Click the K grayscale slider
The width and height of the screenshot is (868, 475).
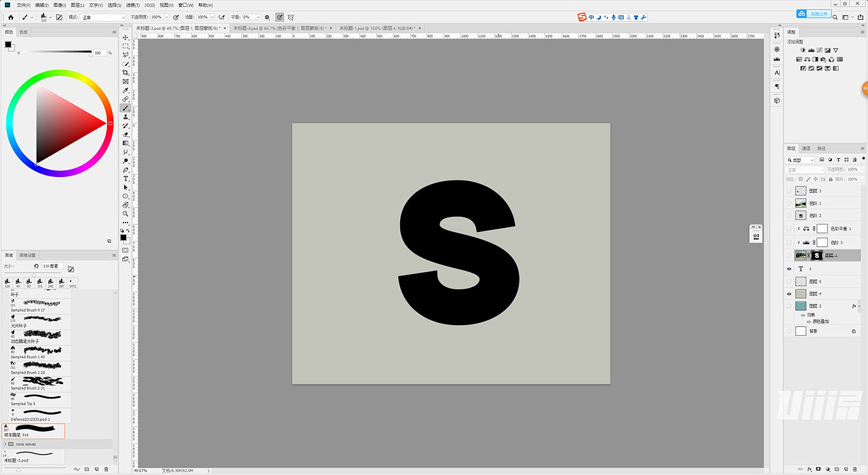[57, 52]
